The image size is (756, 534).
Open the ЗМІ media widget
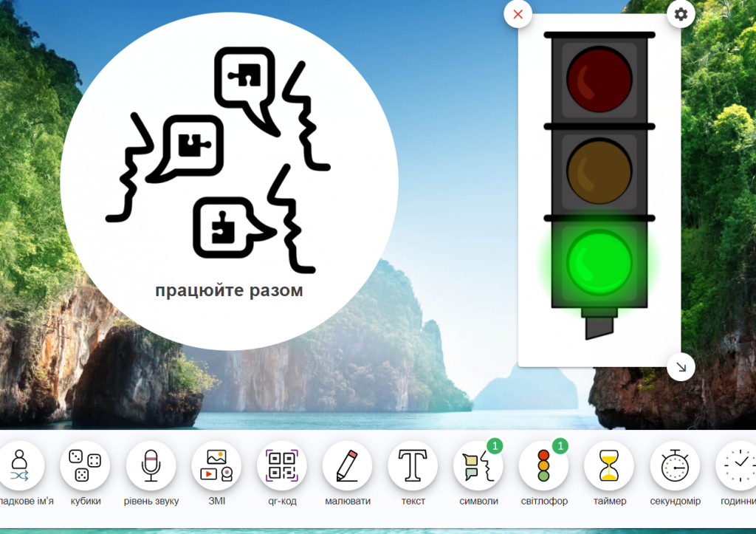pos(216,466)
